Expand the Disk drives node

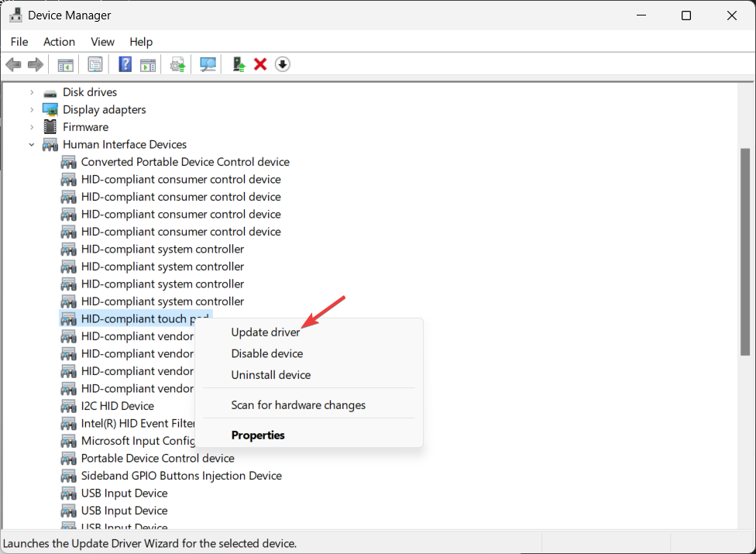tap(32, 92)
